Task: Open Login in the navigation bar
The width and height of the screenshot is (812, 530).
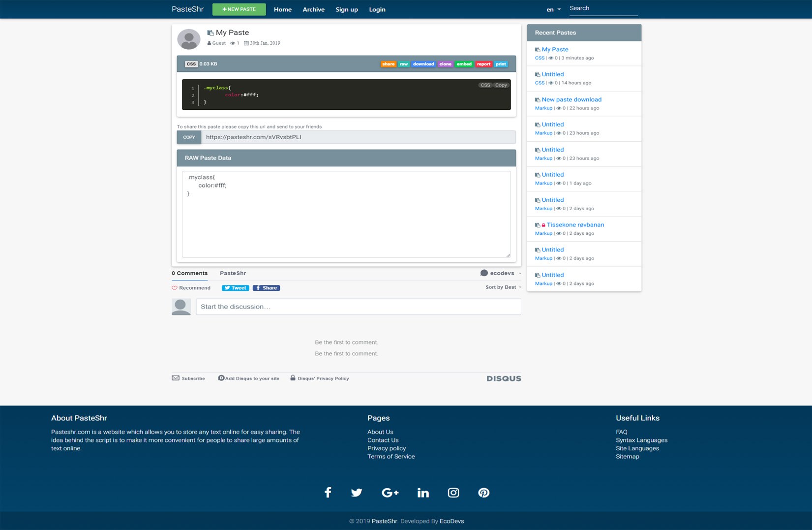Action: 377,9
